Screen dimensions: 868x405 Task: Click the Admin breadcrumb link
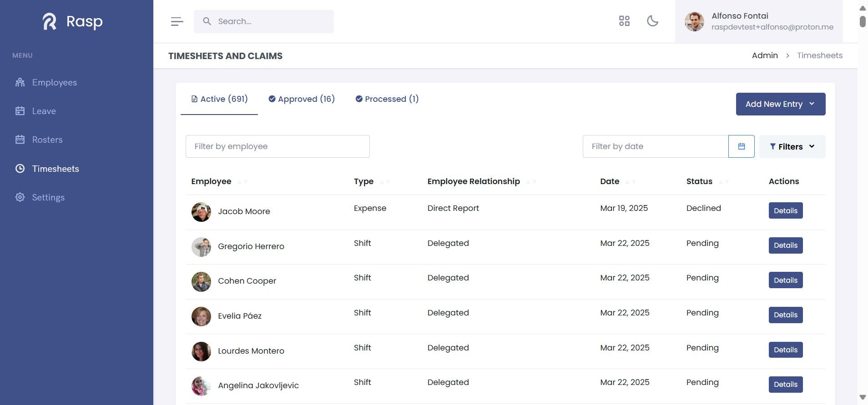tap(765, 55)
